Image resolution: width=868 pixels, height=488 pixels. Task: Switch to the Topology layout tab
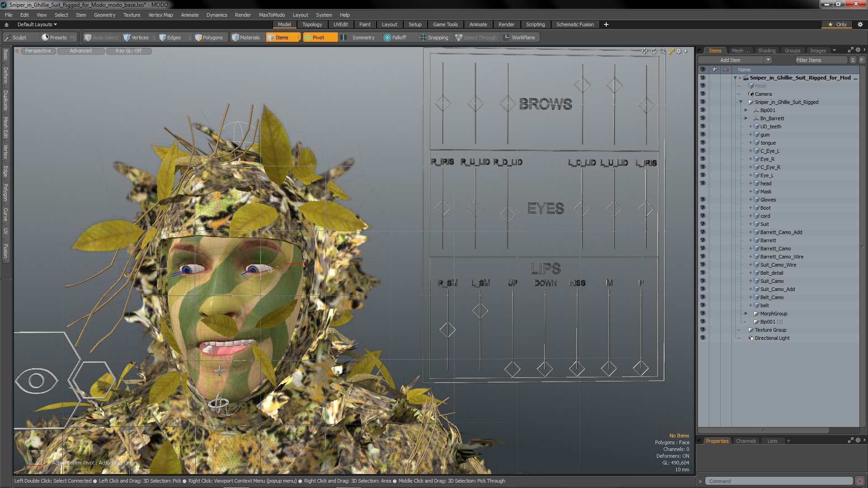point(312,24)
